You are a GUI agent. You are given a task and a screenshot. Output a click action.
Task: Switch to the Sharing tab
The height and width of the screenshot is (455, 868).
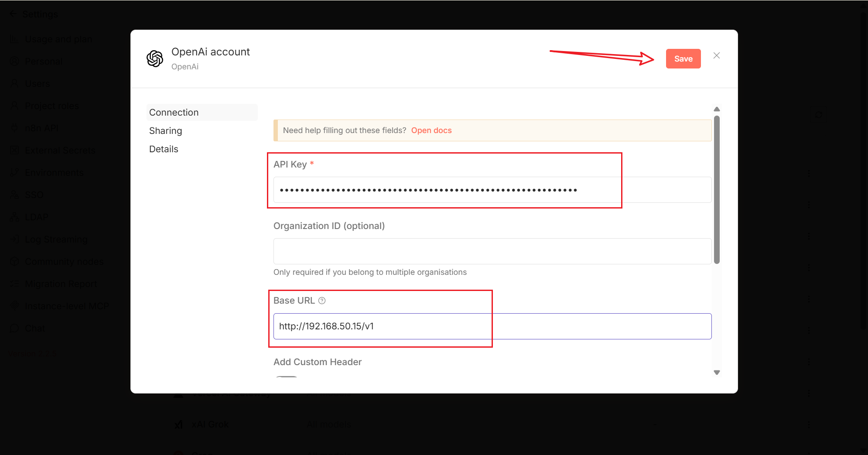[x=166, y=131]
